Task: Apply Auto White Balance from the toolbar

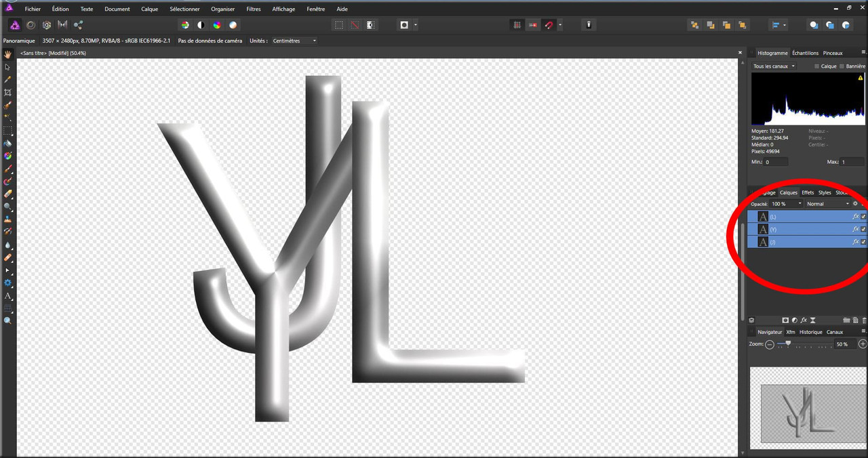Action: pos(233,25)
